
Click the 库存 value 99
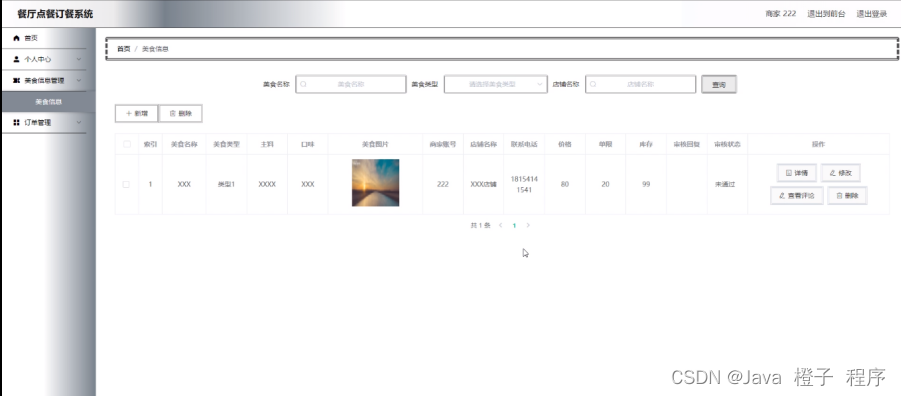tap(646, 184)
